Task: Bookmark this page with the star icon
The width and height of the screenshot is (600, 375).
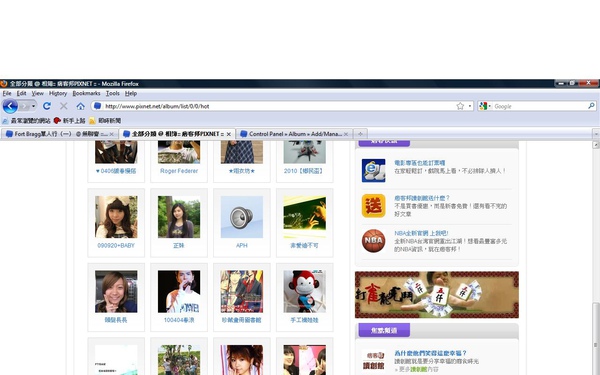Action: tap(460, 106)
